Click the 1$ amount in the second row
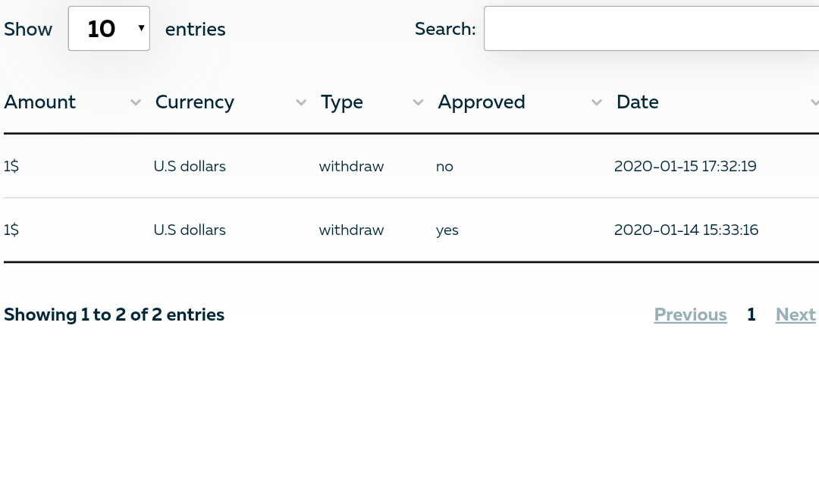 (11, 230)
